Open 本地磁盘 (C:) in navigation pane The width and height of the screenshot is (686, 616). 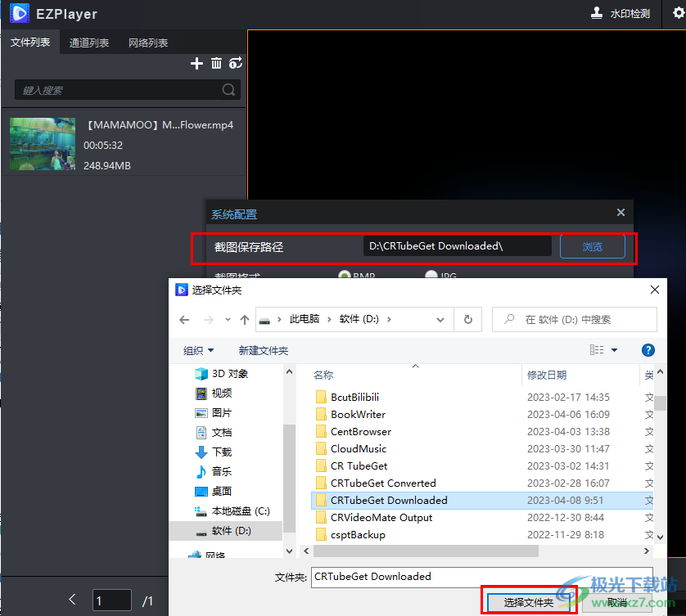(232, 511)
